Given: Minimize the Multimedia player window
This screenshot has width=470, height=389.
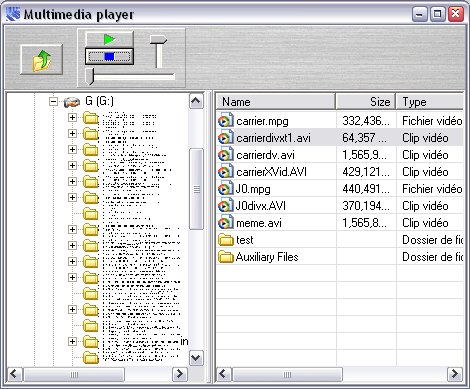Looking at the screenshot, I should click(x=419, y=14).
